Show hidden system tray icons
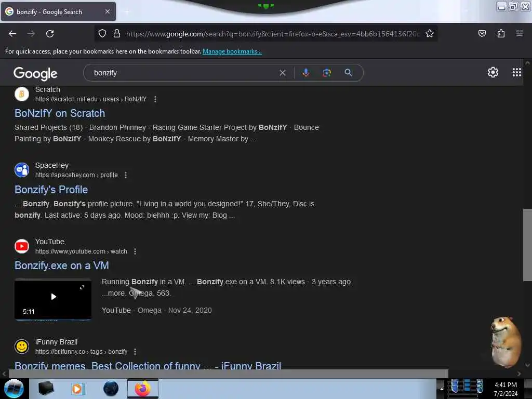Screen dimensions: 532x399 pyautogui.click(x=442, y=389)
